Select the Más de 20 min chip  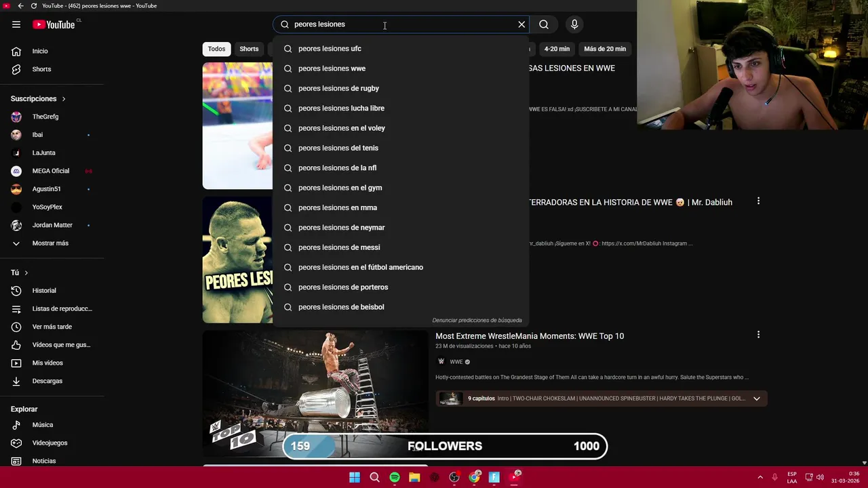point(605,49)
